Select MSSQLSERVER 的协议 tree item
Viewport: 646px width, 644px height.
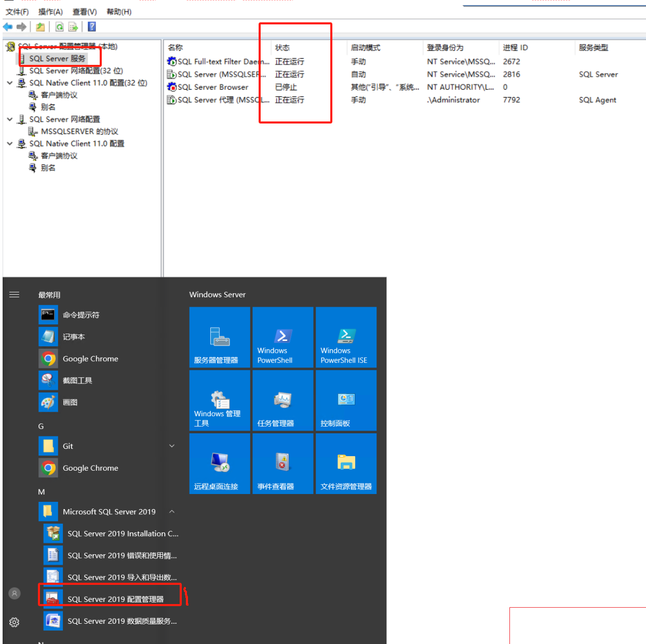(x=79, y=131)
